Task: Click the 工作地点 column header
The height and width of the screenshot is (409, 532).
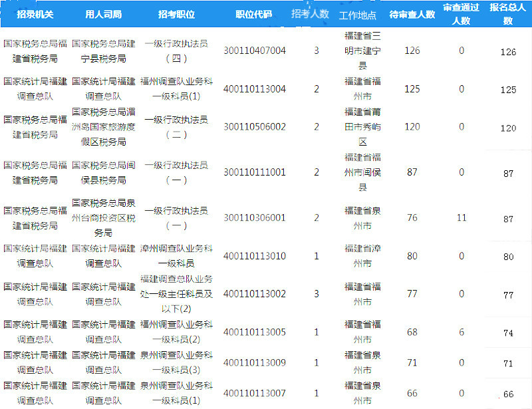Action: coord(358,15)
